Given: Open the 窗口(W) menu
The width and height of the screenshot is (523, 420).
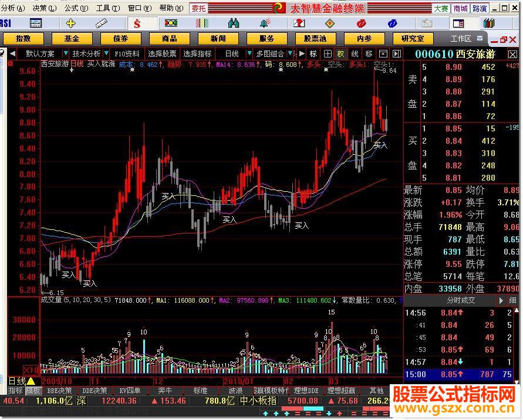Looking at the screenshot, I should [x=140, y=8].
